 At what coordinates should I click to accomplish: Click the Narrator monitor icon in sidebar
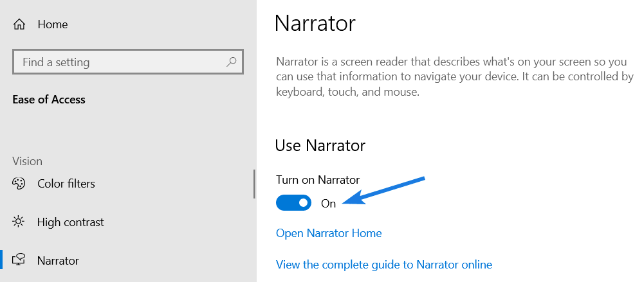(19, 260)
